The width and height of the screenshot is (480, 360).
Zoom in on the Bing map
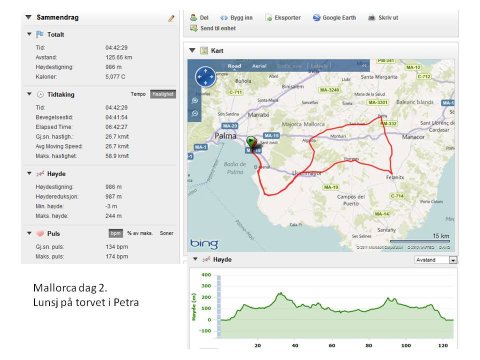pyautogui.click(x=195, y=100)
